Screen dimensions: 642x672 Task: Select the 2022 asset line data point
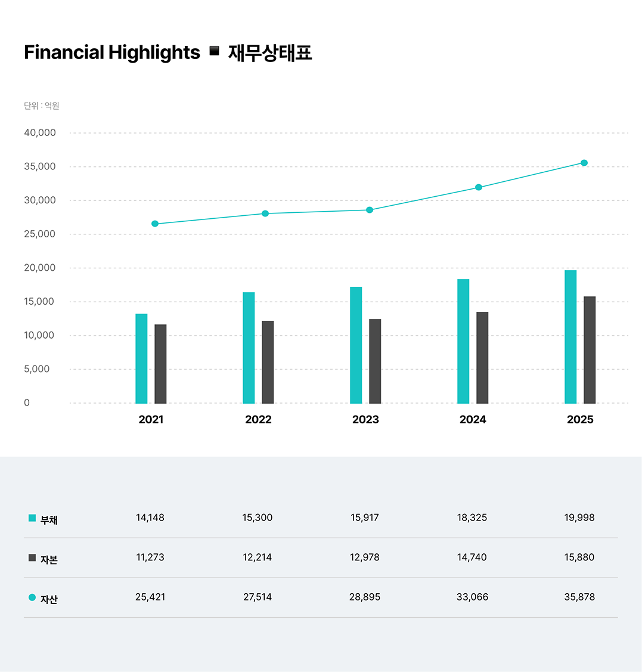pyautogui.click(x=265, y=213)
